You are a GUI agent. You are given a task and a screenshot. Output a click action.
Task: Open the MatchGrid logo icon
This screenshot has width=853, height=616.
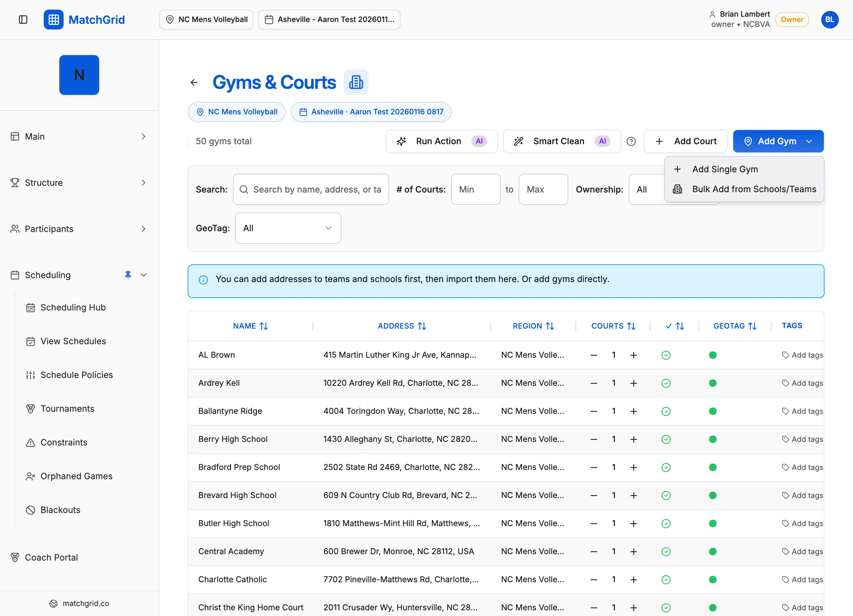click(x=53, y=20)
